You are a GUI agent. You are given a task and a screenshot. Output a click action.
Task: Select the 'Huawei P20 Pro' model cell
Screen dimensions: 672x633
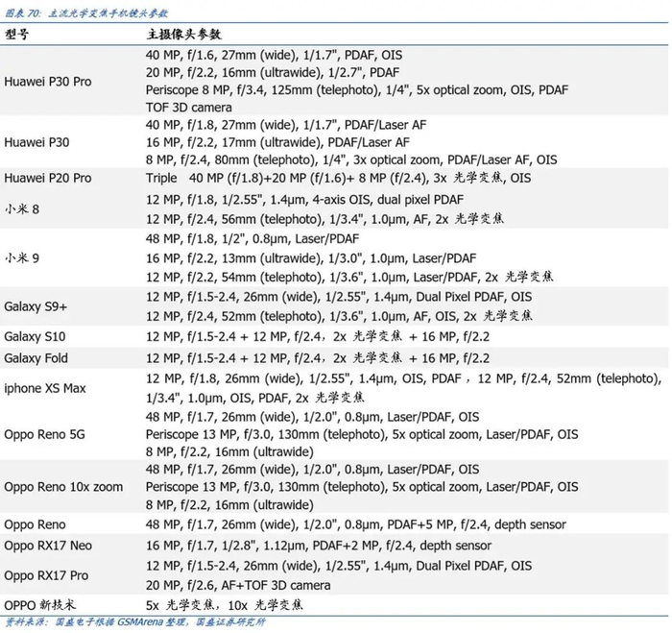[x=48, y=178]
